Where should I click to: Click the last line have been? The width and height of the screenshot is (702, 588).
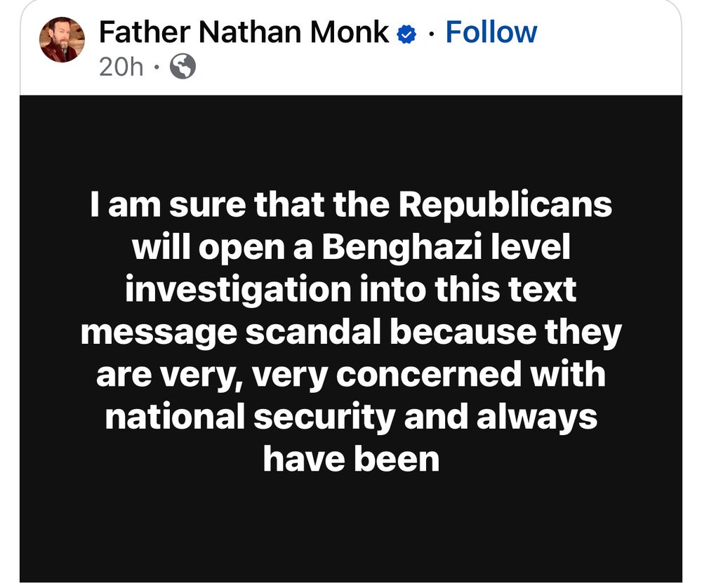(352, 460)
